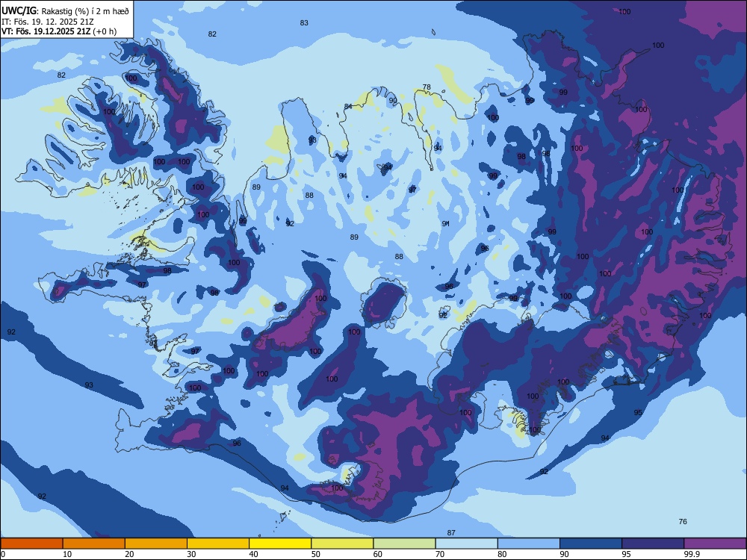The image size is (747, 560).
Task: Pick the pale yellow 50–60 legend swatch
Action: [x=342, y=544]
